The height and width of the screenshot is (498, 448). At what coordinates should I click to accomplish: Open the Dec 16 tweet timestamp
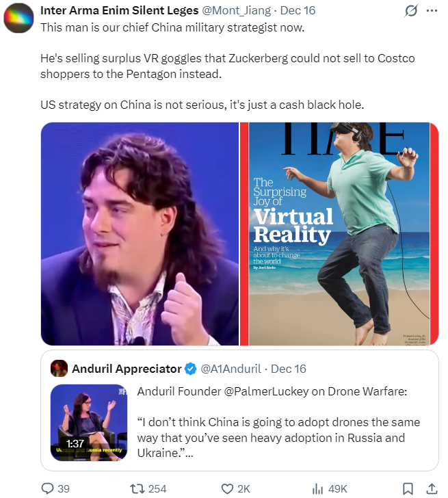click(x=298, y=10)
